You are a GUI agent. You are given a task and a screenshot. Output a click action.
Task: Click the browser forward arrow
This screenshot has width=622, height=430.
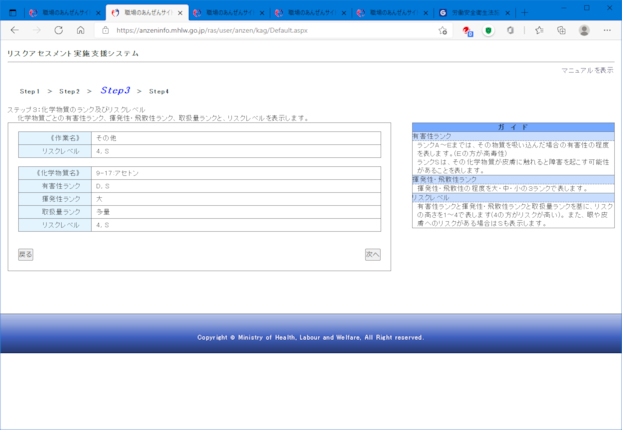[36, 30]
